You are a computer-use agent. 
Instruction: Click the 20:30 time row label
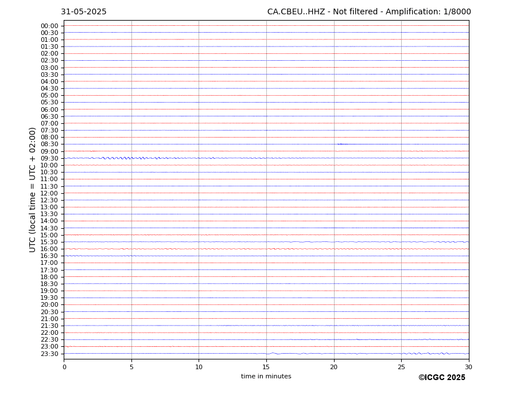pyautogui.click(x=49, y=312)
